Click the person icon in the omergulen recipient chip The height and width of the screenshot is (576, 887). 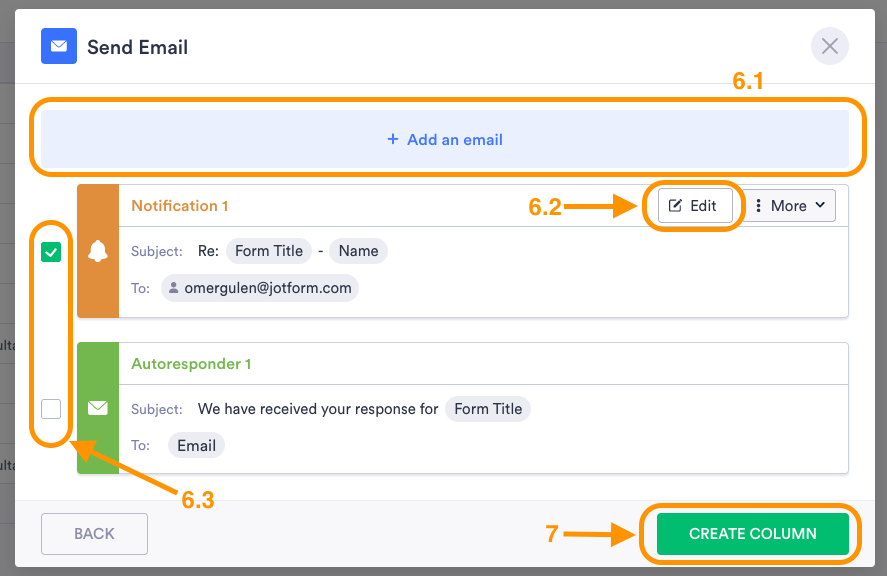click(x=174, y=287)
